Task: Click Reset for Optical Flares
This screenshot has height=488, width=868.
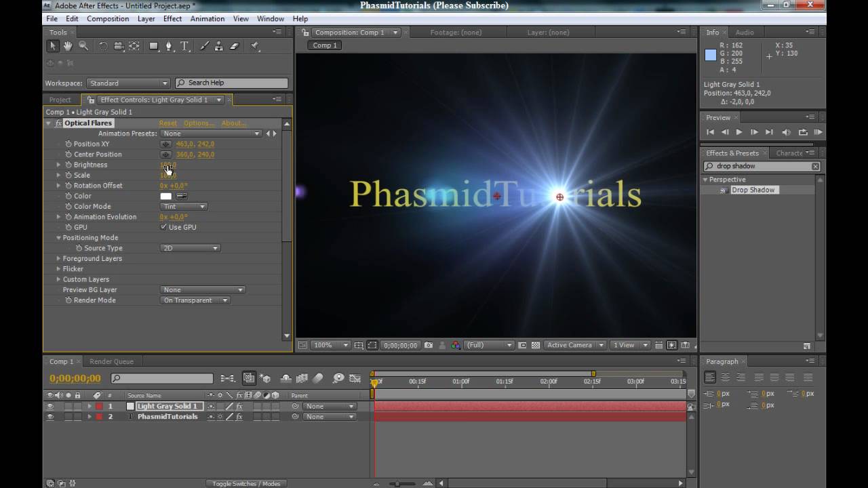Action: [x=167, y=123]
